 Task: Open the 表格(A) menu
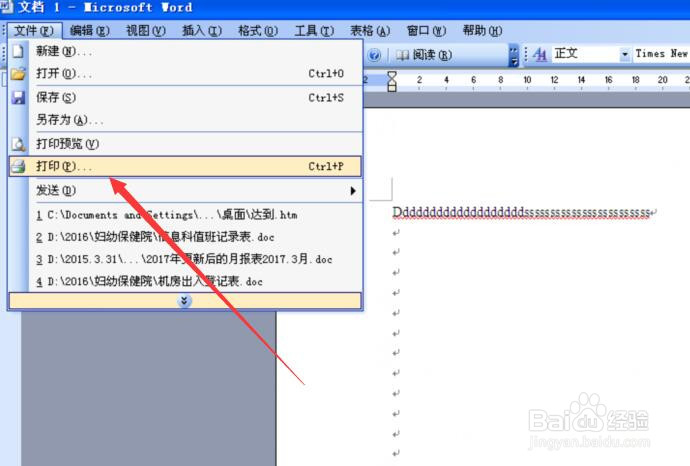coord(370,31)
